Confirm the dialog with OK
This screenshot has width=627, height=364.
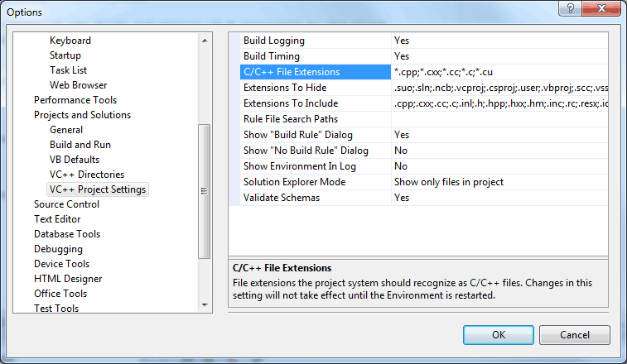point(499,335)
